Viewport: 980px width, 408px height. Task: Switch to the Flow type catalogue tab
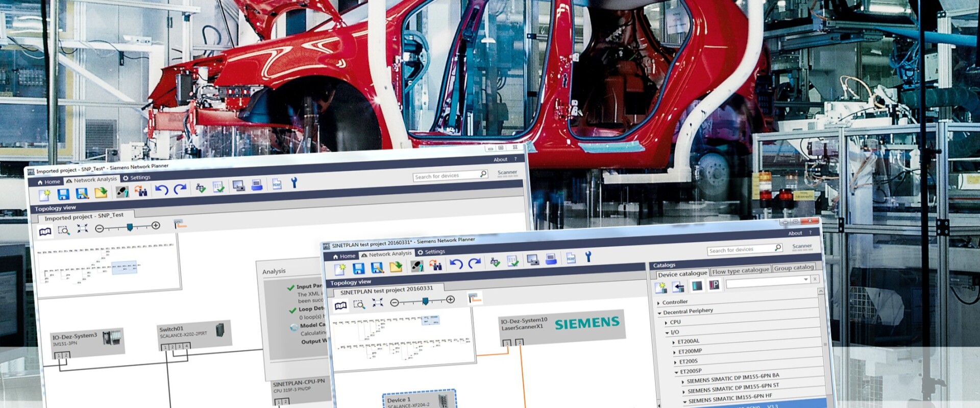pos(740,271)
